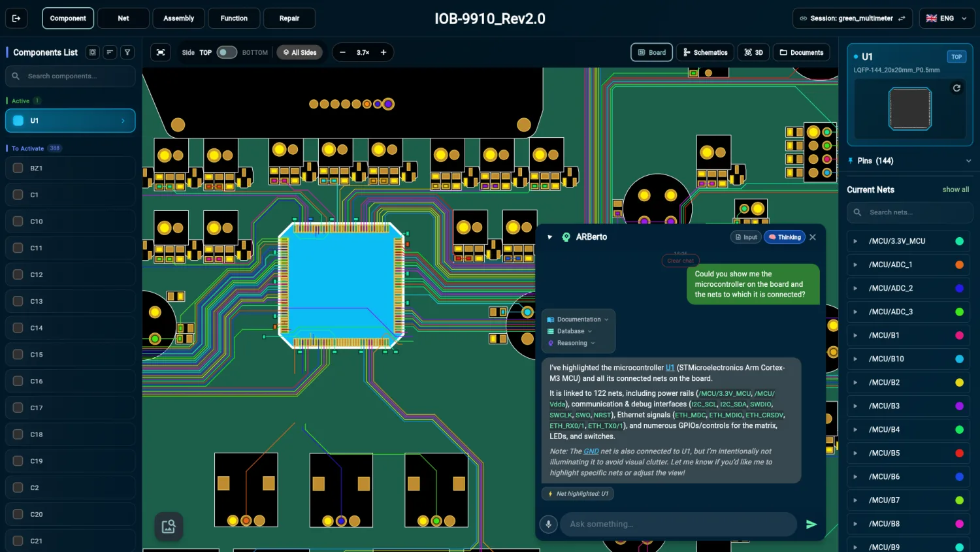Screen dimensions: 980x552
Task: Click the U1 chip thumbnail preview
Action: click(909, 108)
